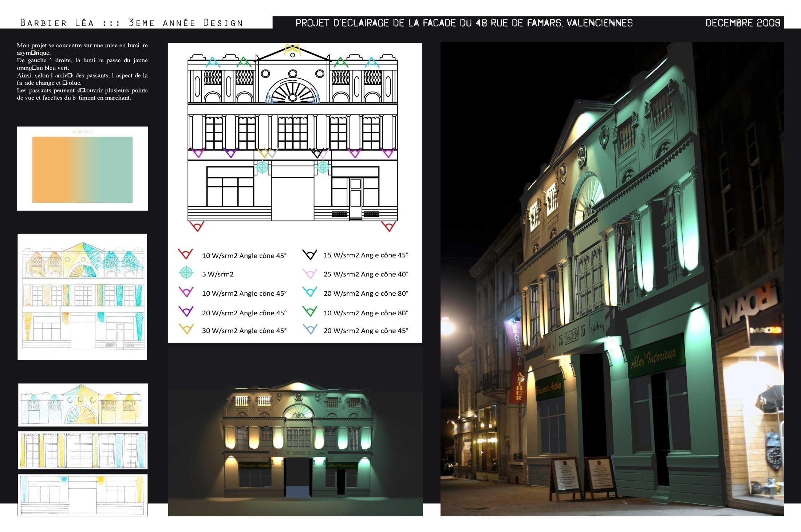Click the project title header text
Viewport: 801px width, 532px height.
[x=464, y=23]
